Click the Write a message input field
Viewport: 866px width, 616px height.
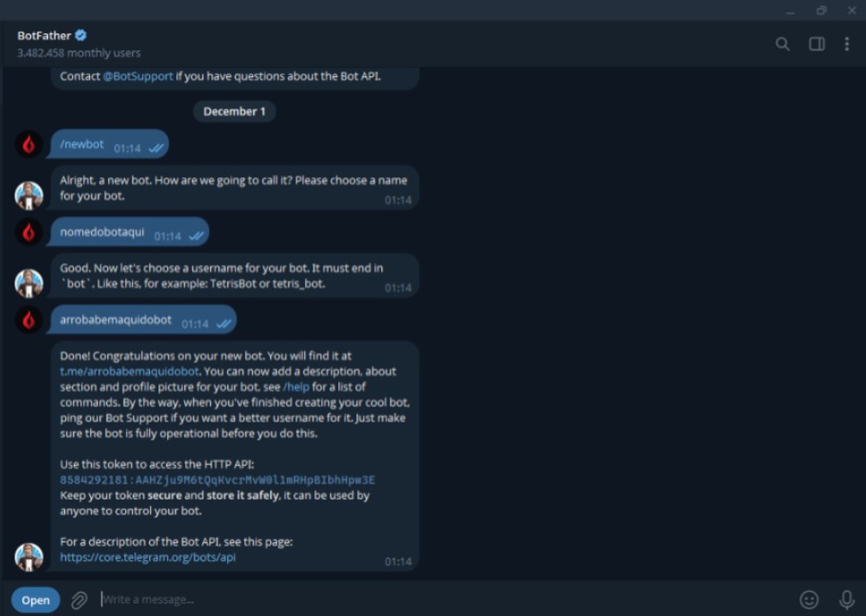coord(428,600)
